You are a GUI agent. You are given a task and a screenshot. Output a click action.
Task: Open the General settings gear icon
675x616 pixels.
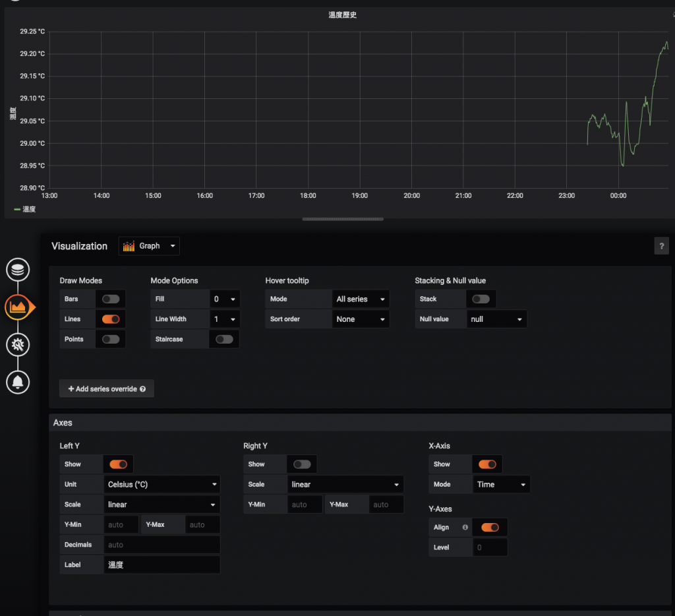[x=18, y=345]
